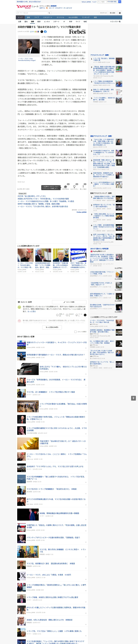Open related article 2025年「金と銀の時代」がやってきた
The image size is (138, 644).
[32, 196]
